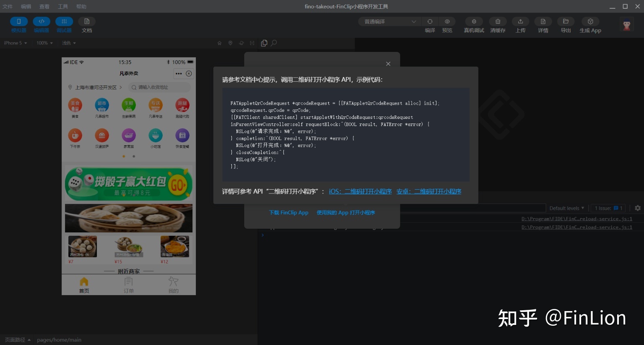Open the 100% zoom level dropdown

click(44, 43)
